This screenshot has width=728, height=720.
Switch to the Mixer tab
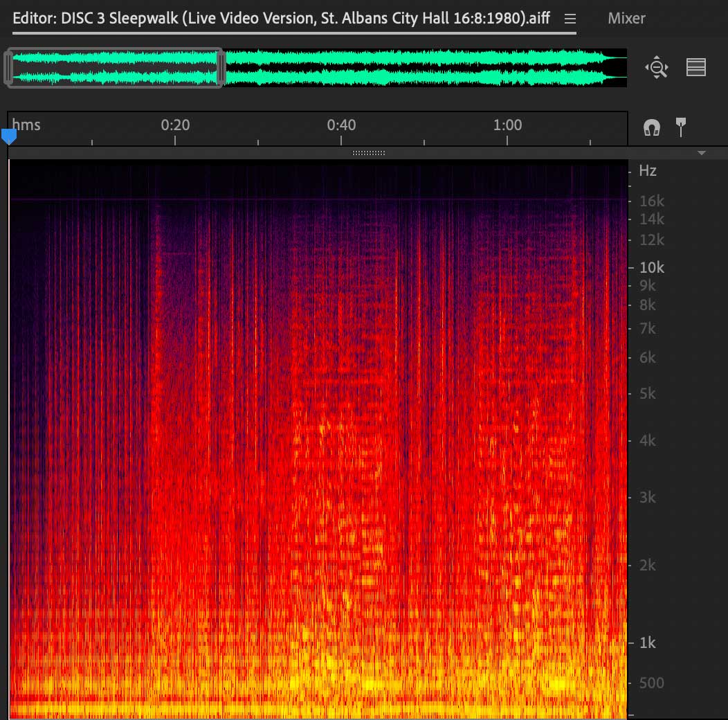point(626,18)
